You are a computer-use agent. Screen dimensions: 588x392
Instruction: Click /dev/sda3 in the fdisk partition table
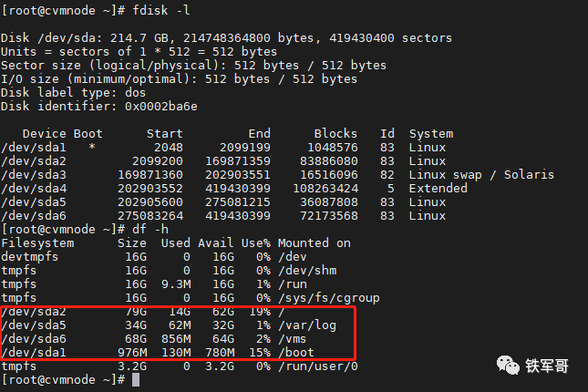click(34, 175)
